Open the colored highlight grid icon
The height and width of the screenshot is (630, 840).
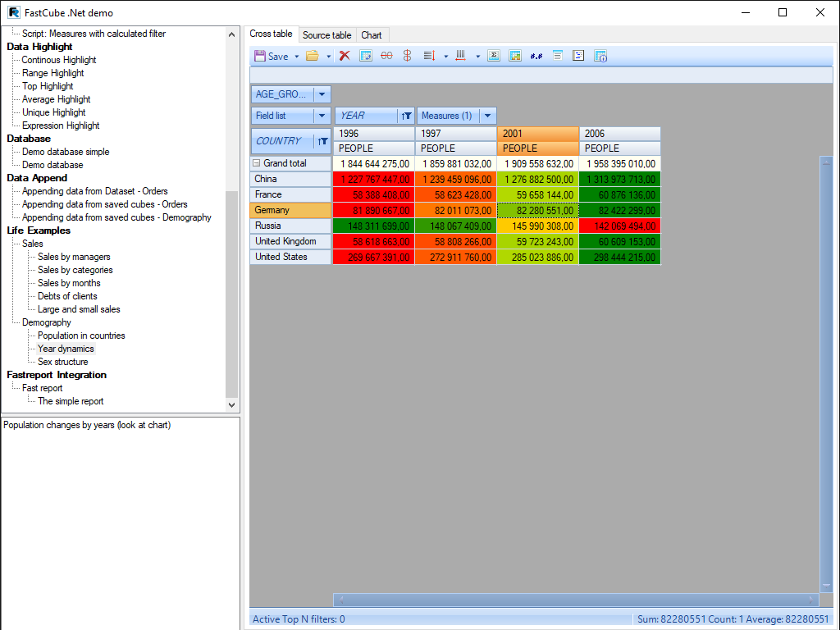coord(515,56)
